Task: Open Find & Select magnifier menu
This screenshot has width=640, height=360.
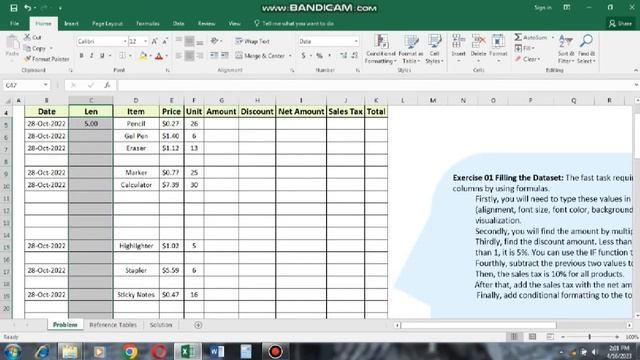Action: point(587,49)
